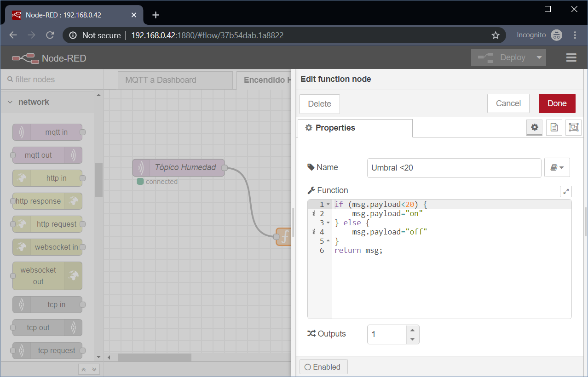Select the orange function node on canvas
This screenshot has height=377, width=588.
[x=283, y=237]
